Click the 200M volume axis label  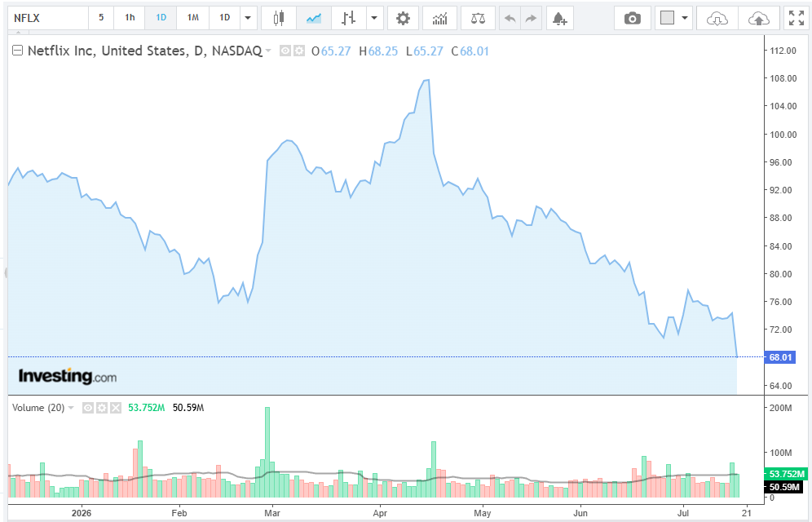[x=781, y=408]
